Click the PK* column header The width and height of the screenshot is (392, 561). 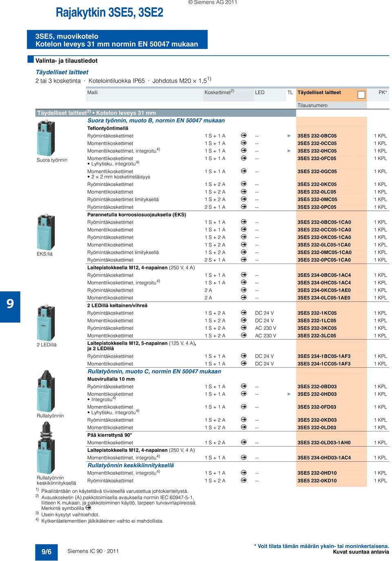[383, 93]
